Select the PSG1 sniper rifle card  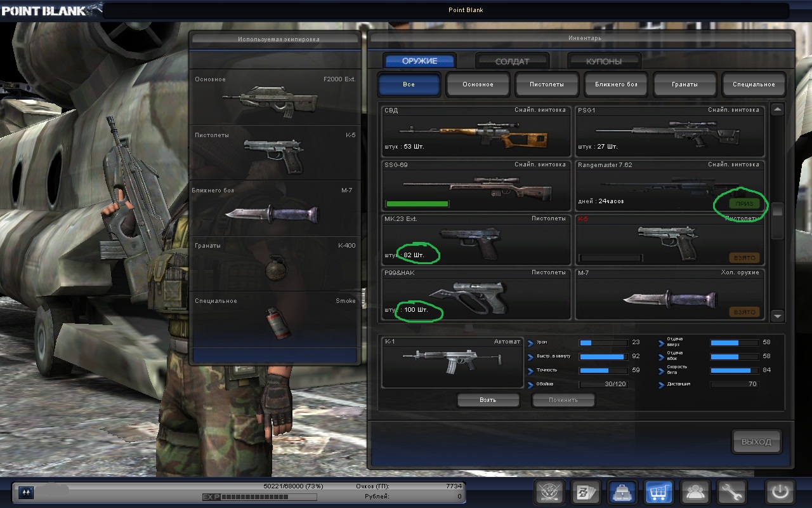click(670, 131)
